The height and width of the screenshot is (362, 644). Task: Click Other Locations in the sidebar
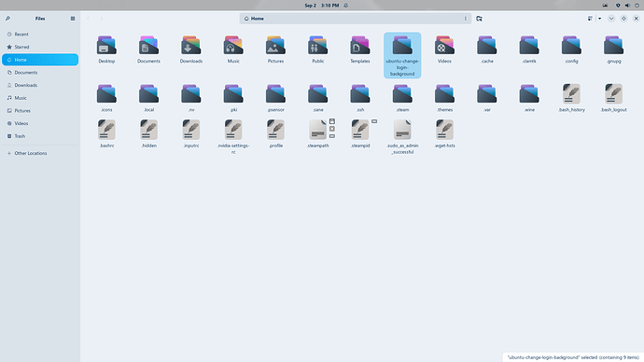pos(40,153)
